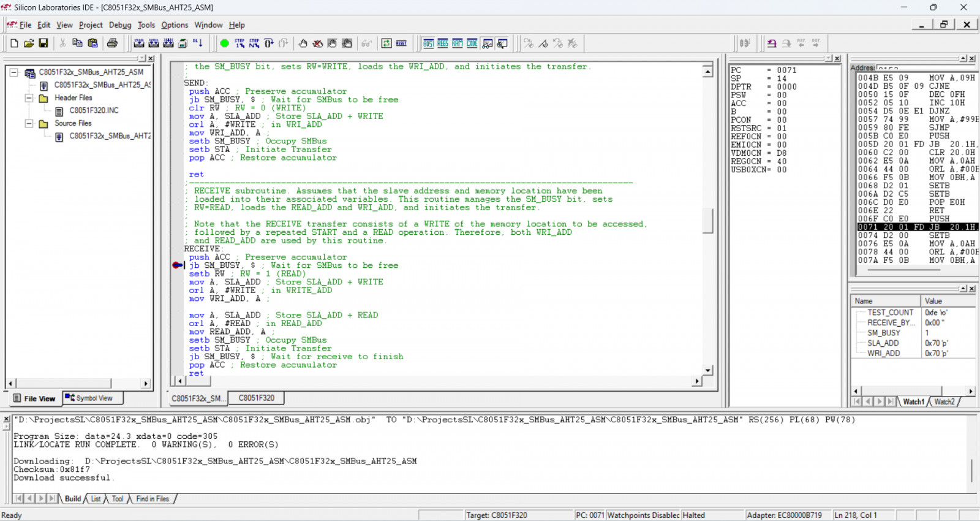Collapse the Header Files folder
The height and width of the screenshot is (521, 980).
(x=29, y=98)
